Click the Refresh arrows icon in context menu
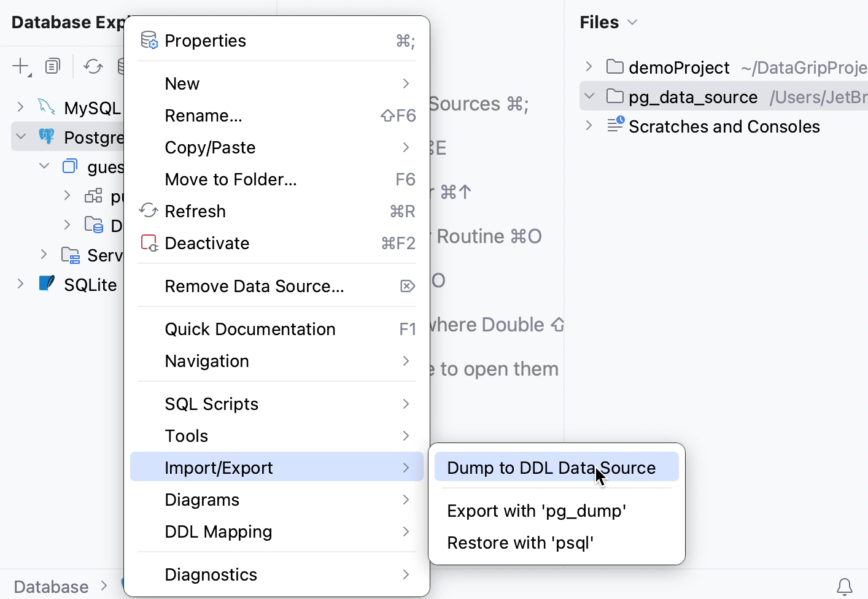The image size is (868, 599). tap(149, 211)
